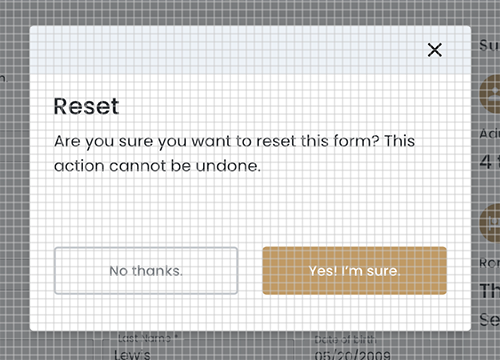The width and height of the screenshot is (500, 360).
Task: Click the bed icon behind the dialog
Action: [x=490, y=223]
